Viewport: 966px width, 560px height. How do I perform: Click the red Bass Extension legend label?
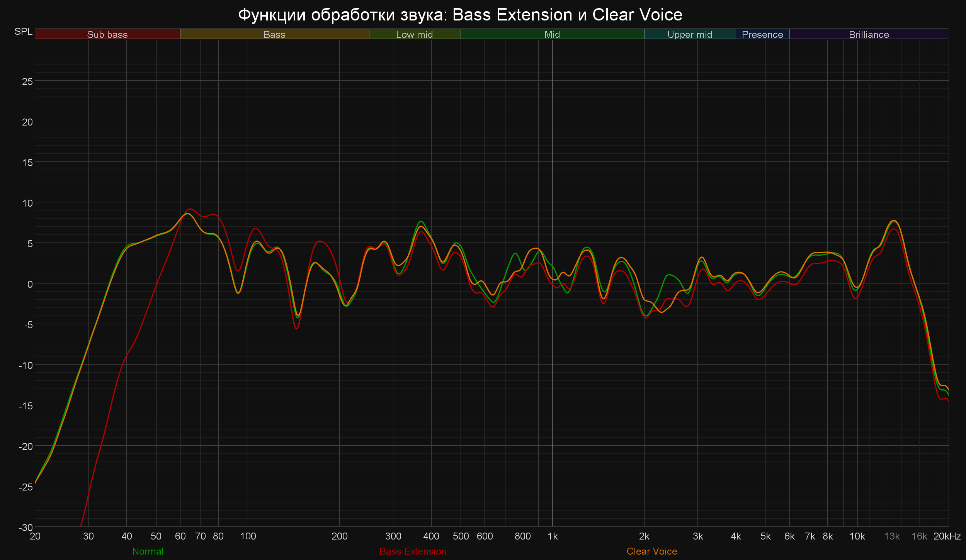[413, 551]
